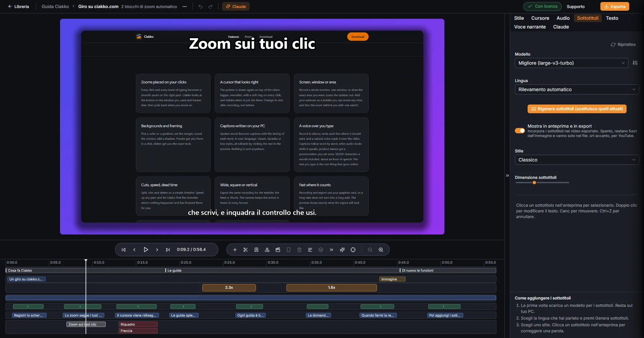Open the Supporto link
This screenshot has width=644, height=338.
(x=576, y=7)
